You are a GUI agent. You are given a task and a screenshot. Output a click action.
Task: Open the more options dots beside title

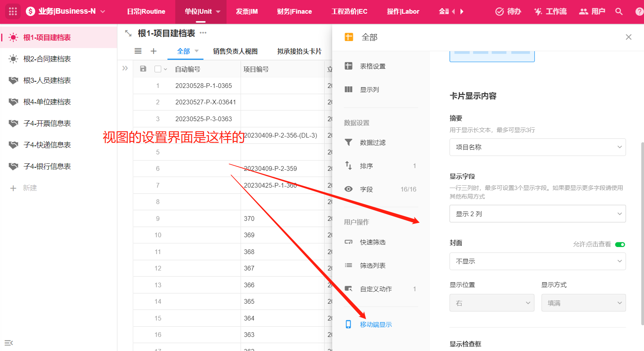pyautogui.click(x=203, y=33)
